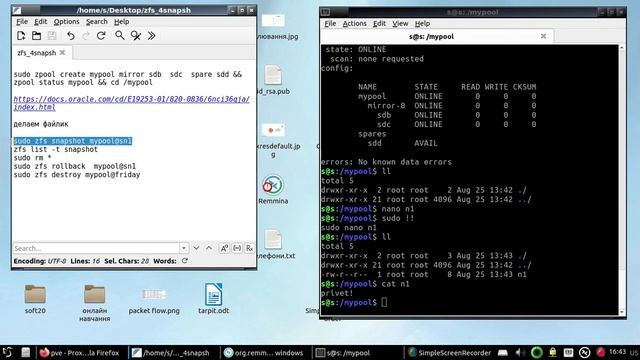Click the reload document icon
This screenshot has width=640, height=360.
(x=101, y=36)
